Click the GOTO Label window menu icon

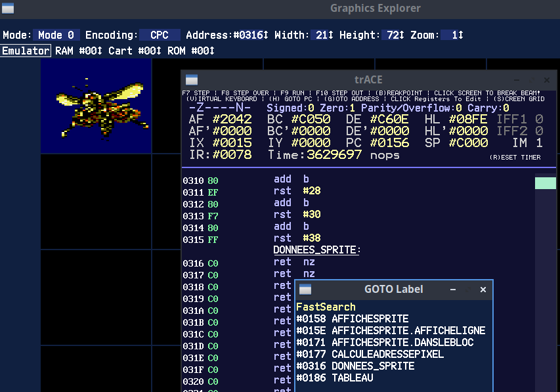point(305,290)
